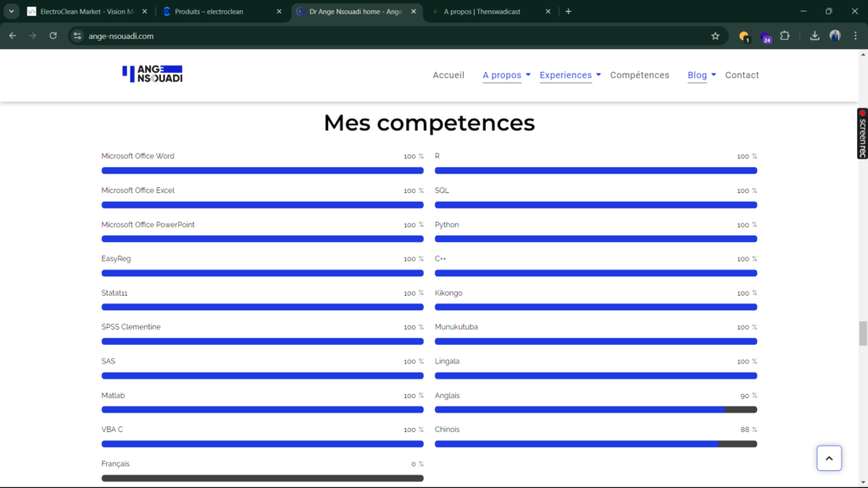Viewport: 868px width, 488px height.
Task: Click the SQL skill label
Action: pos(442,191)
